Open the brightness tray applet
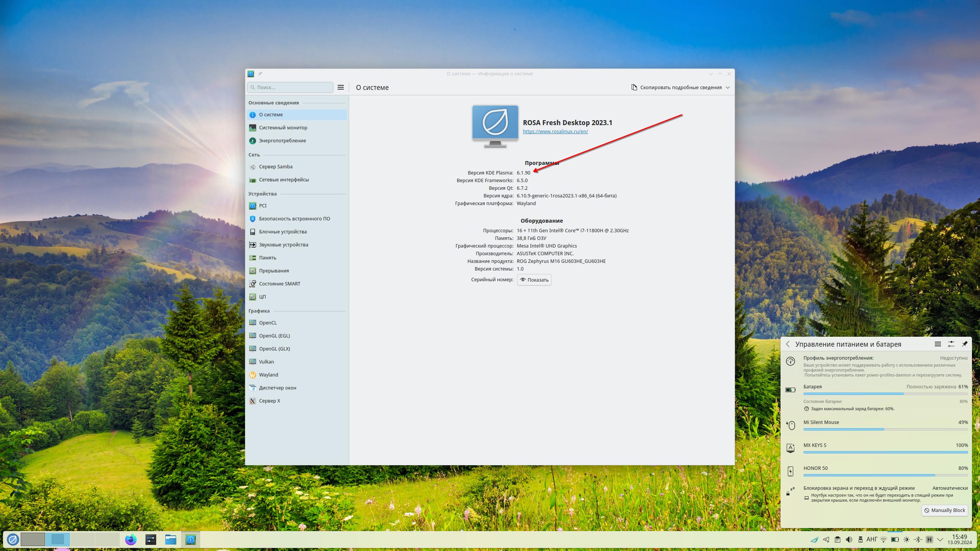The image size is (980, 551). (906, 540)
